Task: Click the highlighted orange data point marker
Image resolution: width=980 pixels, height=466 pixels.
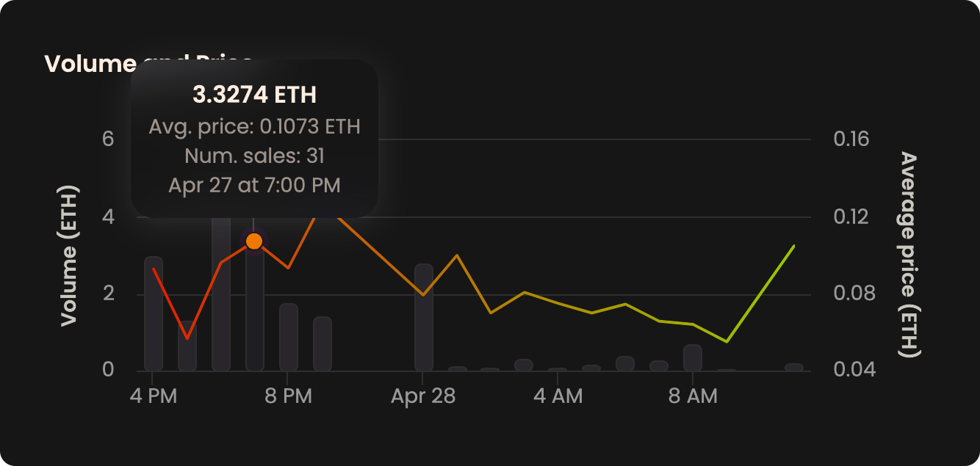Action: 254,241
